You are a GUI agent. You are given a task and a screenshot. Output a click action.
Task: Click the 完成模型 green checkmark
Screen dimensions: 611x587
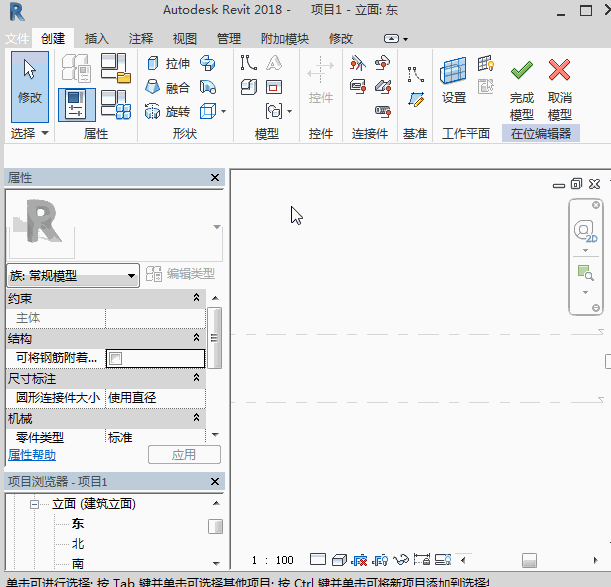pyautogui.click(x=521, y=70)
